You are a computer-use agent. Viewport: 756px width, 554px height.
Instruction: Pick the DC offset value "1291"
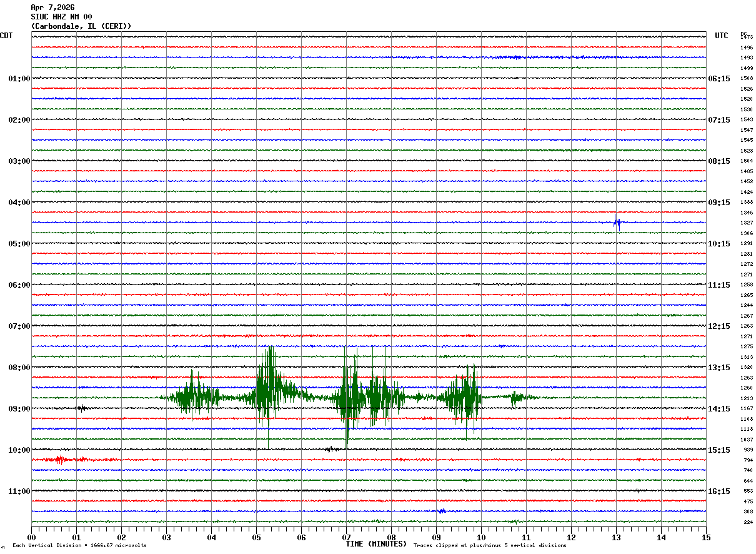[747, 244]
